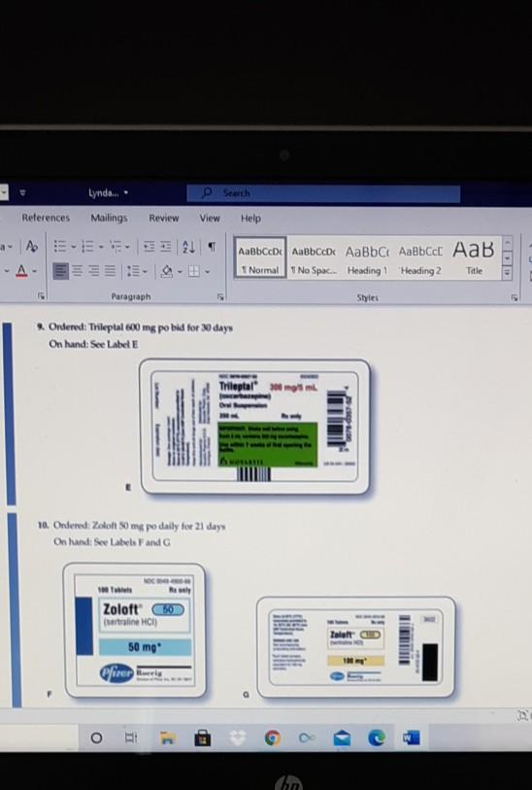
Task: Justify the paragraph text
Action: point(110,271)
